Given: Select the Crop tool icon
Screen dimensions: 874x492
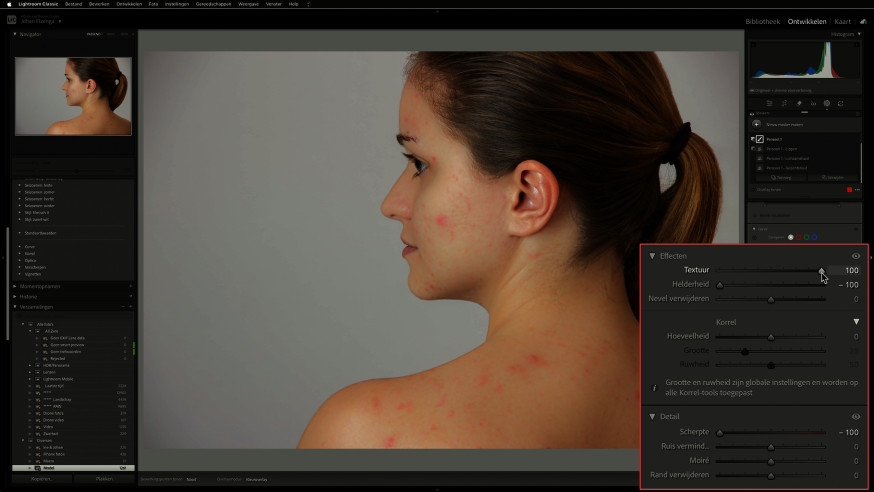Looking at the screenshot, I should (x=784, y=103).
